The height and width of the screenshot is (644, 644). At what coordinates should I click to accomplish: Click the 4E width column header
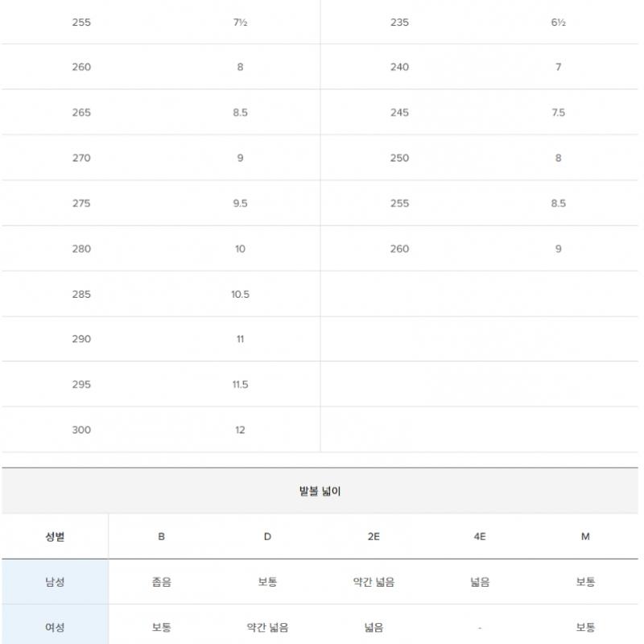click(x=480, y=536)
